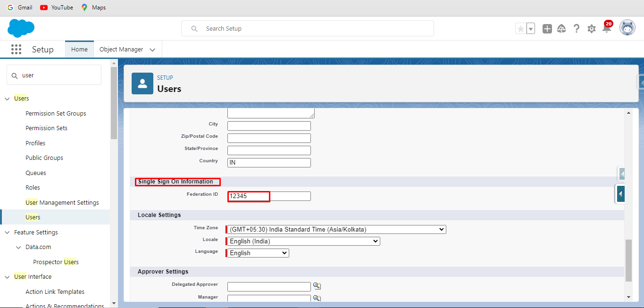This screenshot has width=644, height=308.
Task: Navigate to Profiles in the sidebar
Action: (x=35, y=142)
